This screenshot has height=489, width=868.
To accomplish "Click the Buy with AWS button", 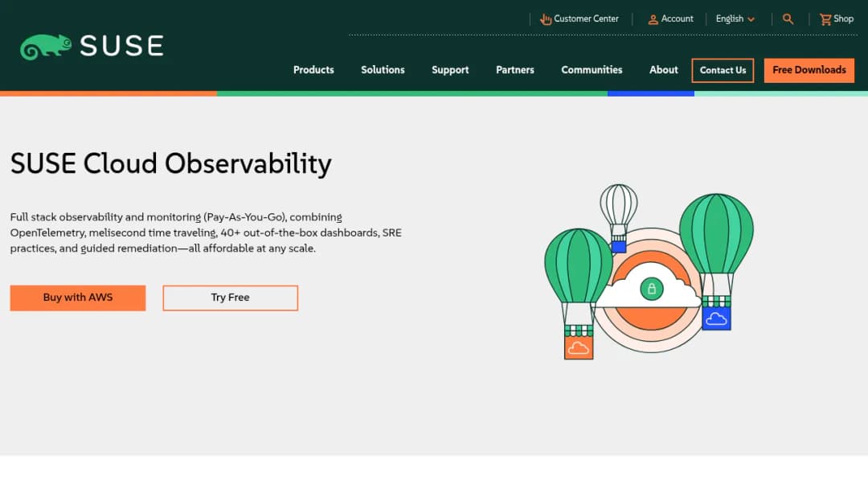I will [78, 298].
